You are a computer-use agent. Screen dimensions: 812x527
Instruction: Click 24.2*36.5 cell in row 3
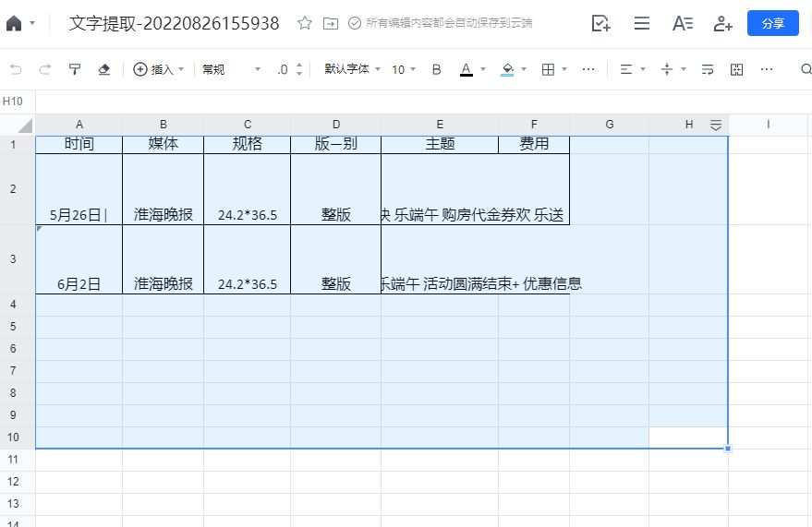click(x=248, y=259)
